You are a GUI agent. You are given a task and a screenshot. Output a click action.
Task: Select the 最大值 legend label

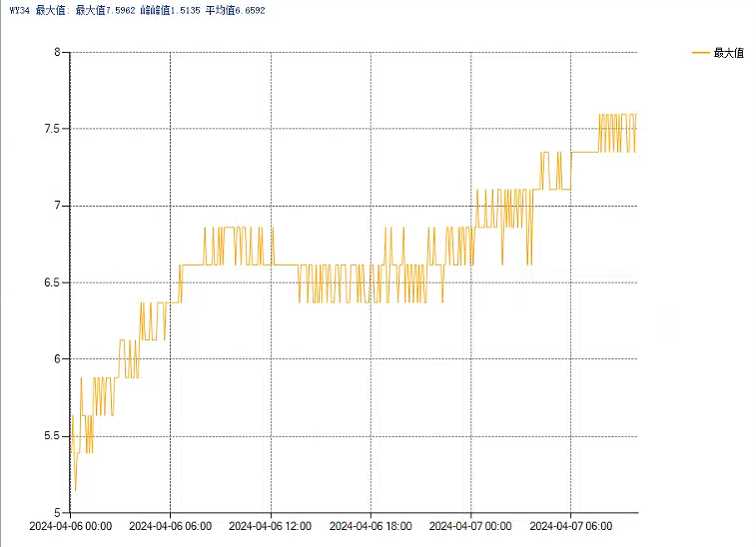click(728, 53)
